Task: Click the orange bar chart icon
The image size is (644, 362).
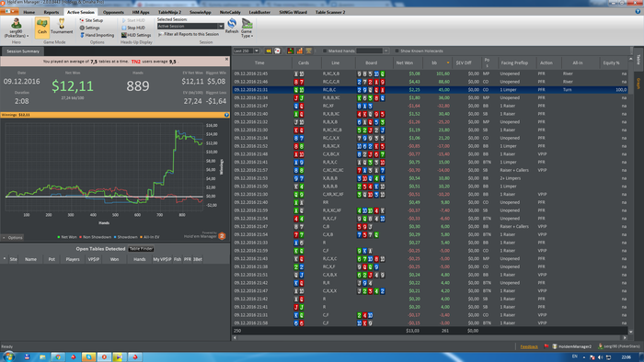Action: 299,51
